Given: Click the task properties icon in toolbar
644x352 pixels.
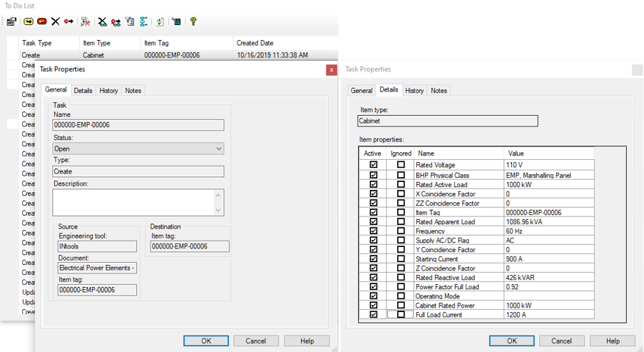Looking at the screenshot, I should (x=12, y=21).
